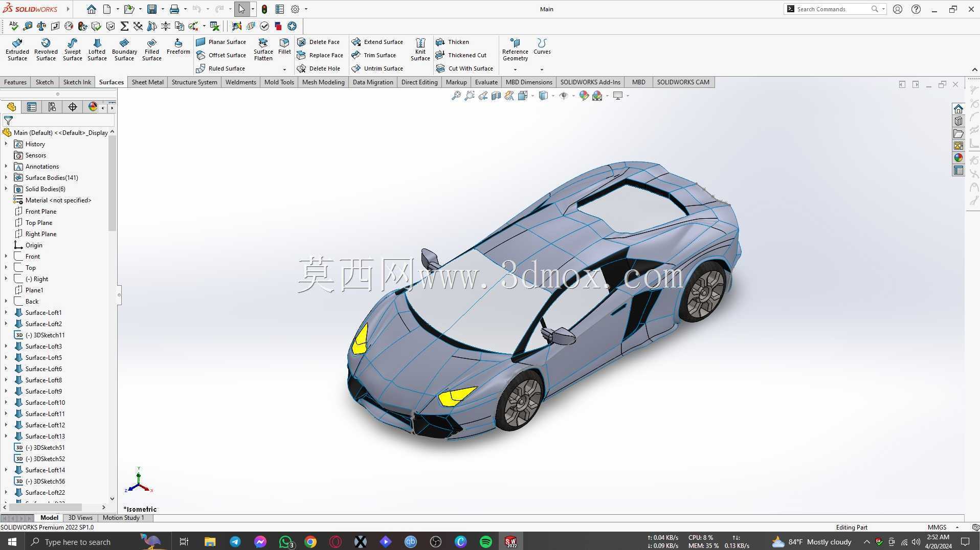
Task: Click the Extend Surface command
Action: click(377, 42)
